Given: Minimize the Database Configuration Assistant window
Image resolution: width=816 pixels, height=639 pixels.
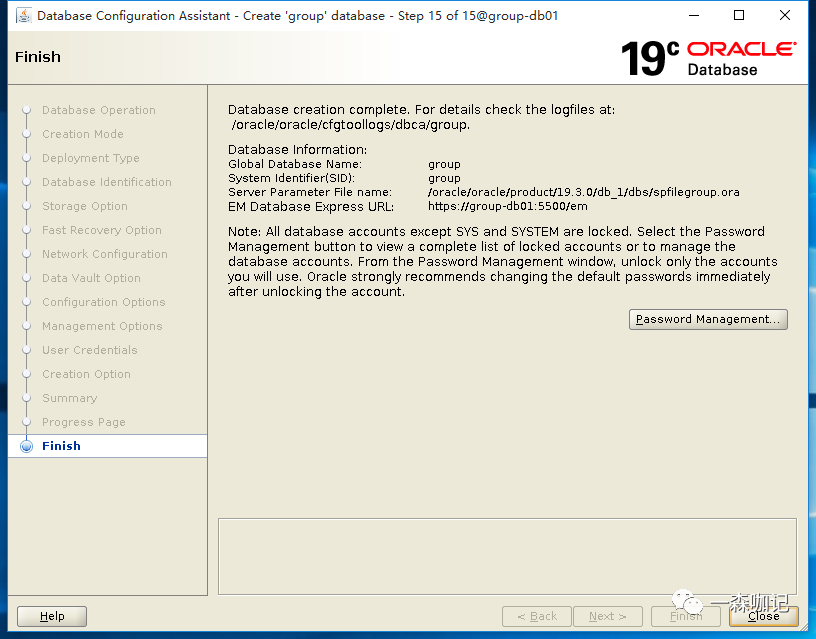Looking at the screenshot, I should 694,16.
